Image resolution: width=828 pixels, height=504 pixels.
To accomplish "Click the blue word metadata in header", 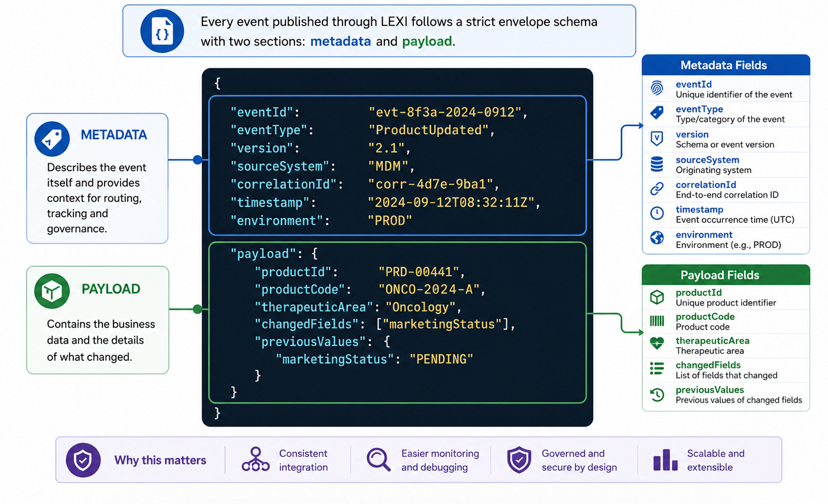I will click(x=341, y=41).
